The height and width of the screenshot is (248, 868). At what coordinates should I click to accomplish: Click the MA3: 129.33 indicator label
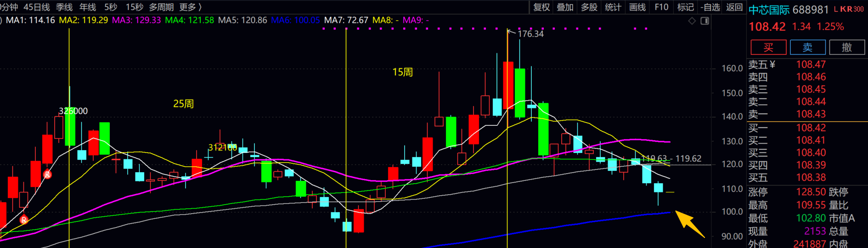(136, 20)
